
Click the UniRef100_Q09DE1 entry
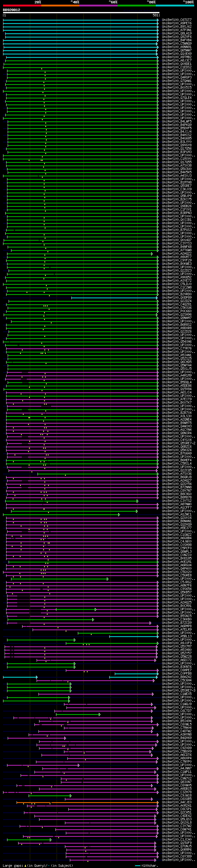(x=176, y=64)
